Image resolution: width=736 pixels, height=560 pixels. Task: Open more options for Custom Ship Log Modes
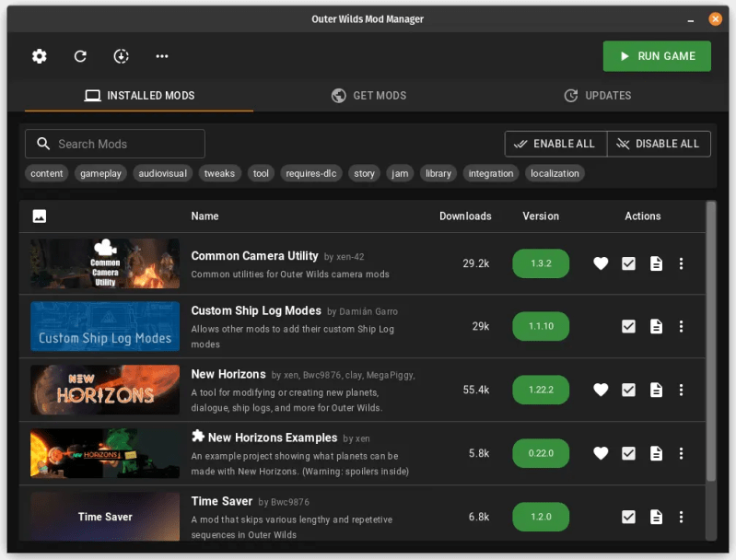point(681,326)
